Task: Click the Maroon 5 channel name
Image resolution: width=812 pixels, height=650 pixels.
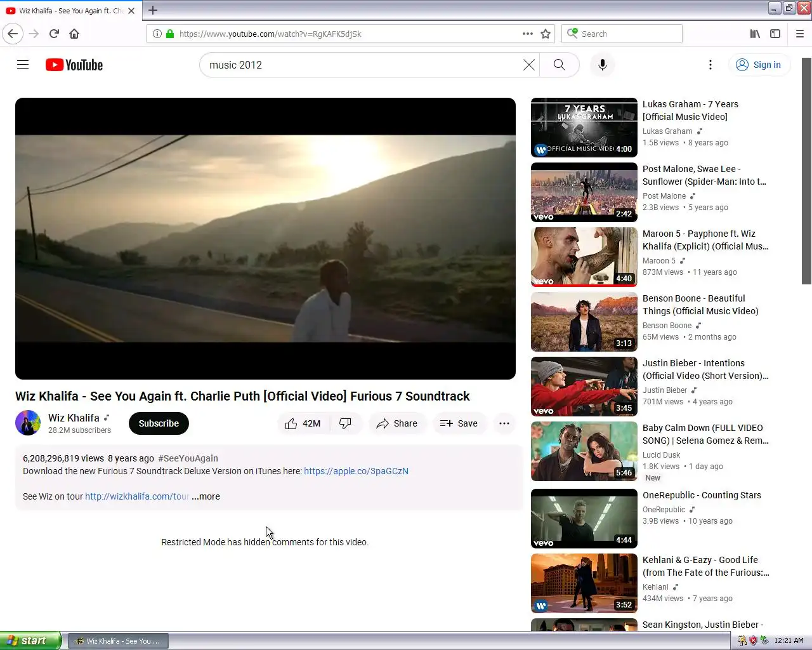Action: 659,261
